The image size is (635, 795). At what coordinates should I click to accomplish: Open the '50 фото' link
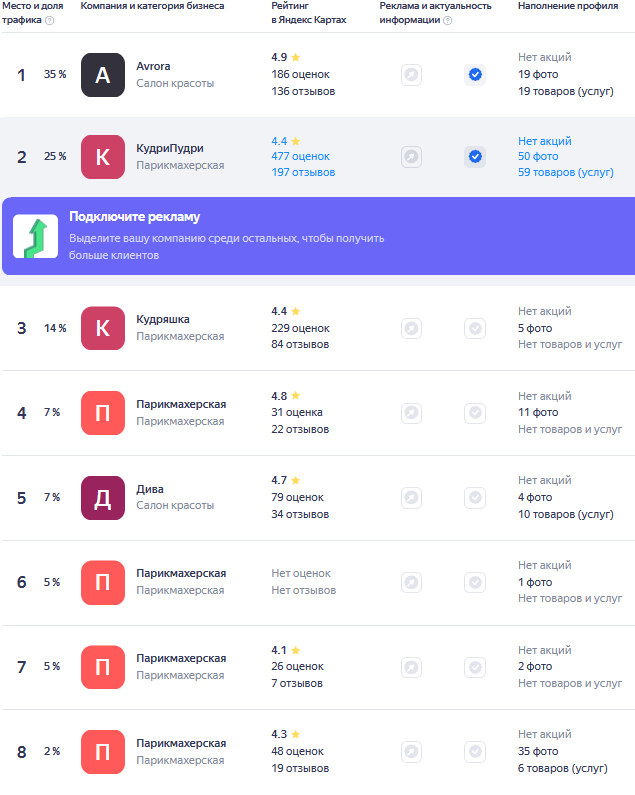(538, 157)
